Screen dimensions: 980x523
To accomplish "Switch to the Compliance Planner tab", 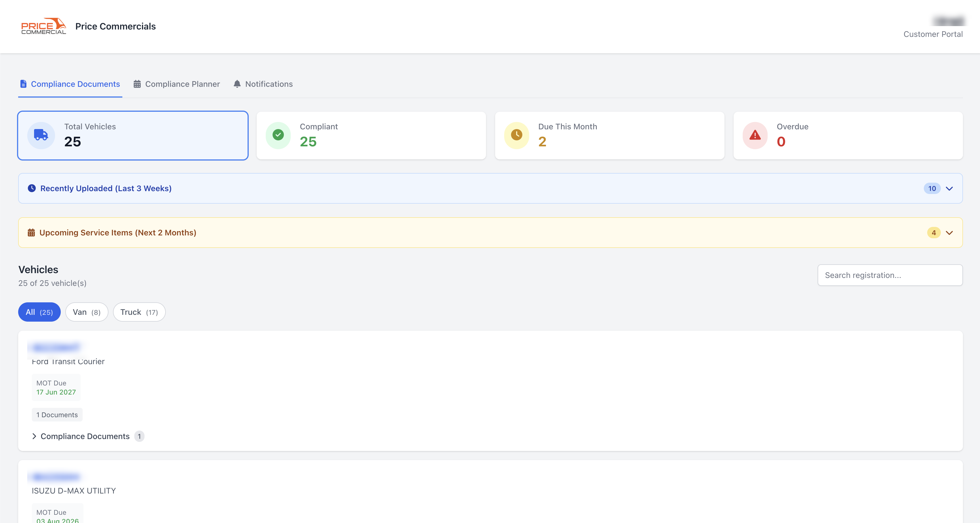I will (177, 84).
